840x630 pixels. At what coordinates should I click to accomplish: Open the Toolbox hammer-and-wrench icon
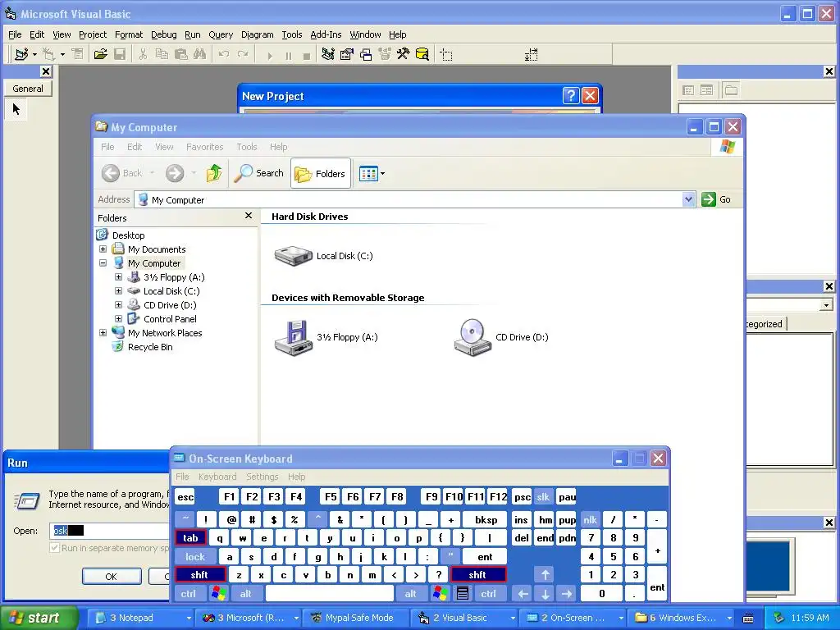(x=404, y=54)
